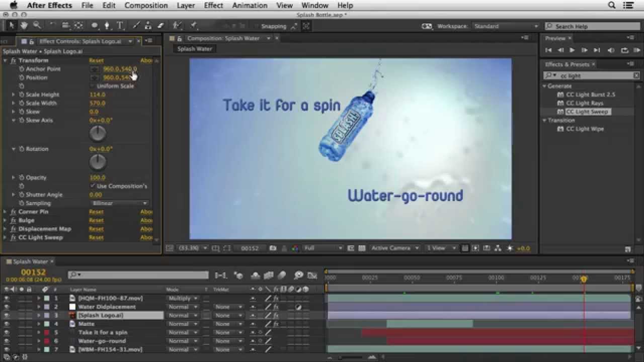Select the Hand tool
644x362 pixels.
(x=24, y=26)
